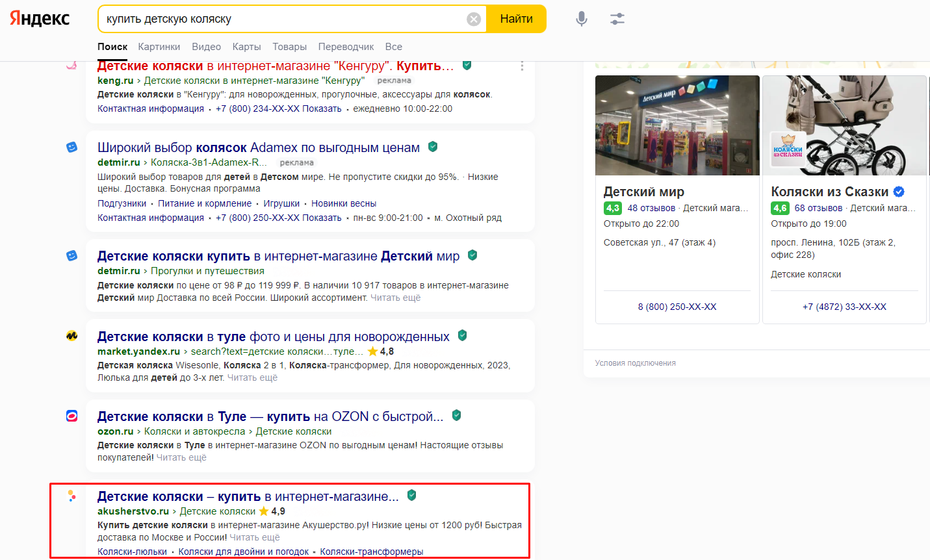Open the akusherstvo Детские коляски – купить link
The image size is (930, 560).
(248, 496)
